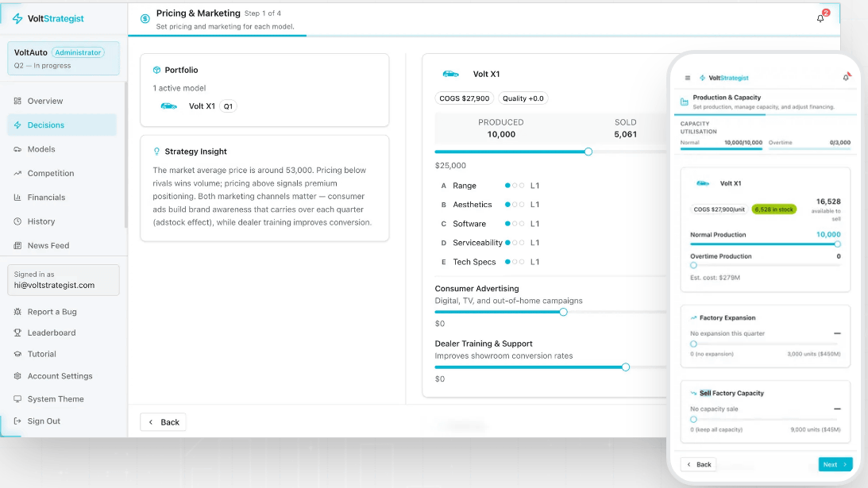Click the Portfolio cube icon
The height and width of the screenshot is (488, 868).
[x=156, y=70]
